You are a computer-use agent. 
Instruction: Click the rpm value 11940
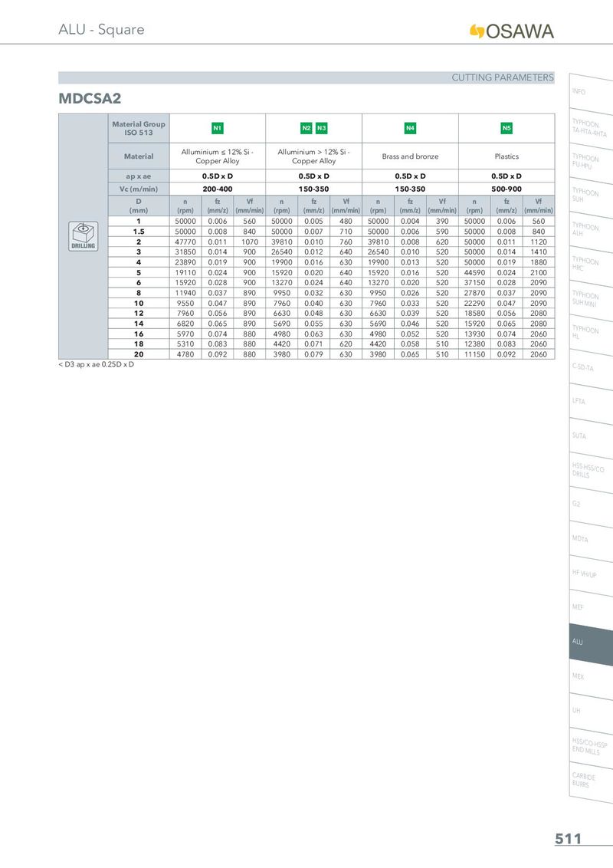pyautogui.click(x=185, y=293)
